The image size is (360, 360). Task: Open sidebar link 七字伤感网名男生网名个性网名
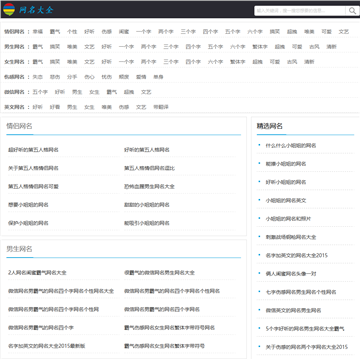click(x=301, y=292)
